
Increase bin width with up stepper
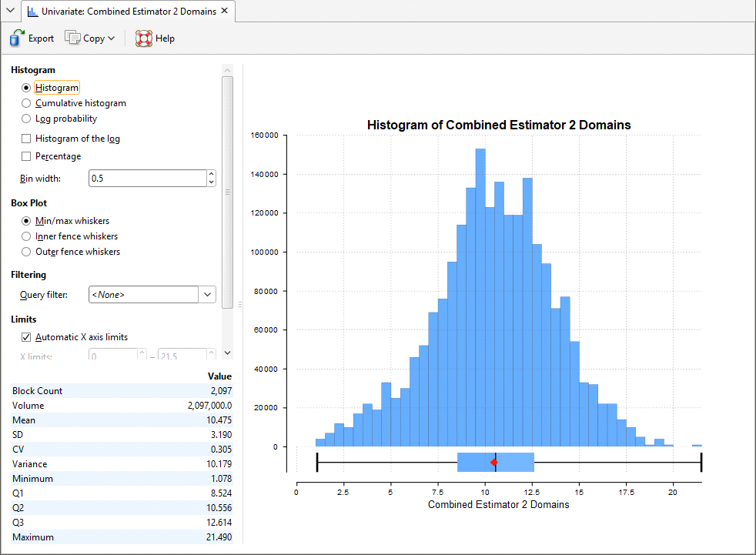coord(211,175)
